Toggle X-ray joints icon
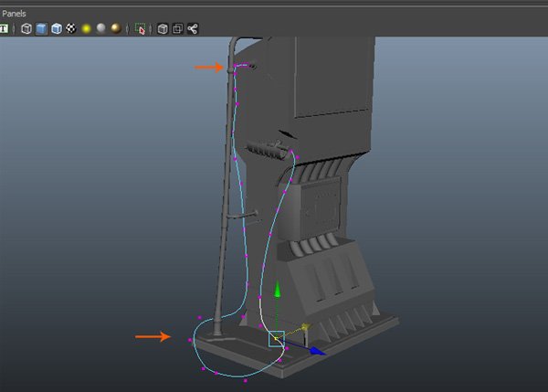 coord(193,28)
